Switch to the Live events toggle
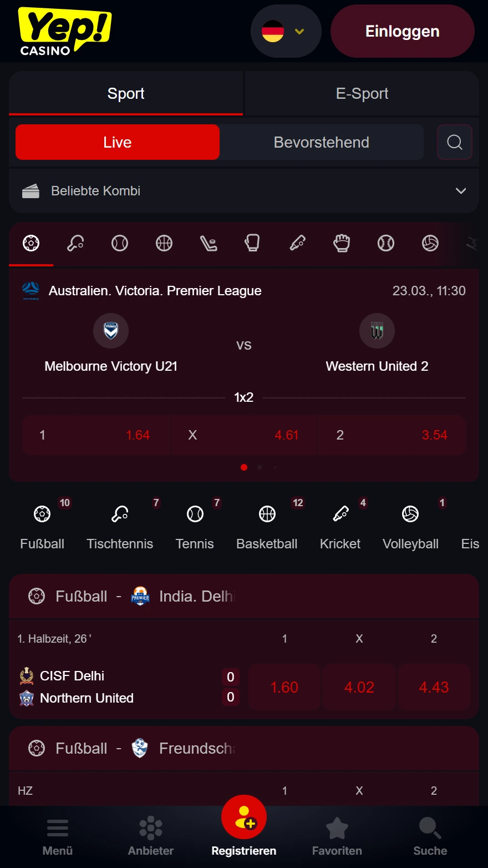 [118, 142]
